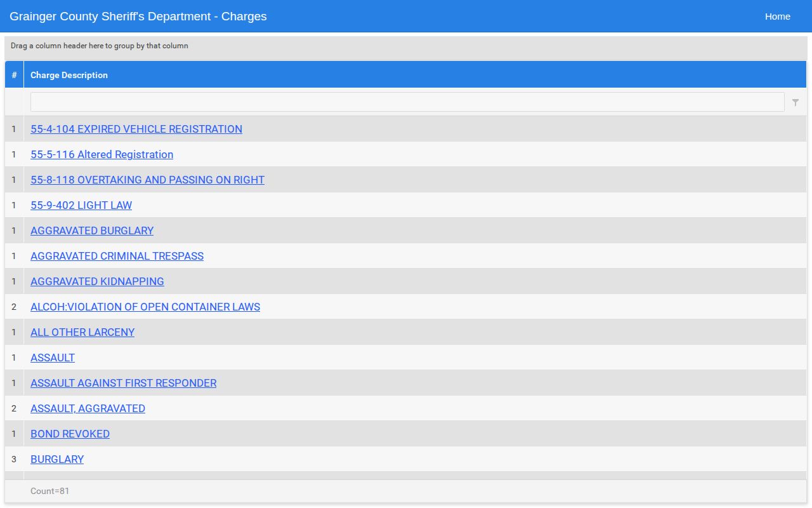Screen dimensions: 812x508
Task: View ASSAULT AGAINST FIRST RESPONDER charge
Action: coord(123,383)
